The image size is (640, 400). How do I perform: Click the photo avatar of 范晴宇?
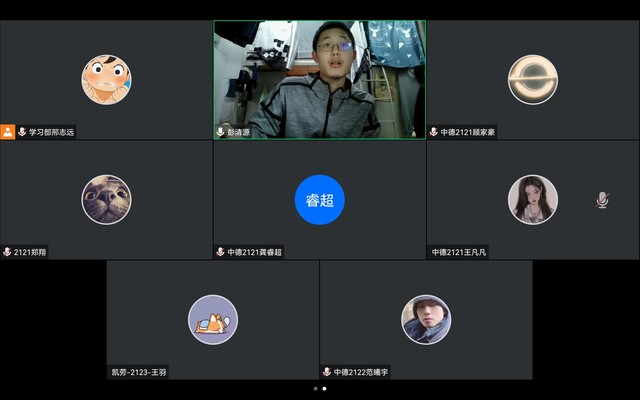click(426, 320)
